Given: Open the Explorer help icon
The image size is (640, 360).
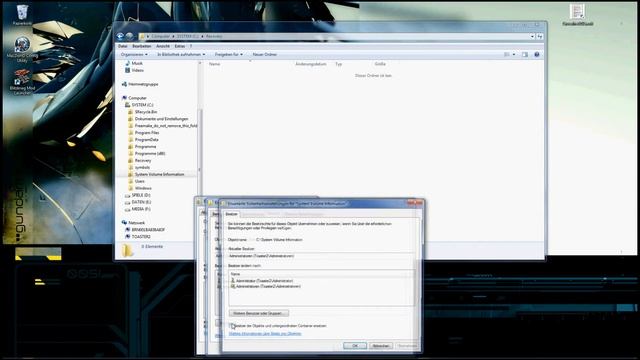Looking at the screenshot, I should (x=537, y=54).
